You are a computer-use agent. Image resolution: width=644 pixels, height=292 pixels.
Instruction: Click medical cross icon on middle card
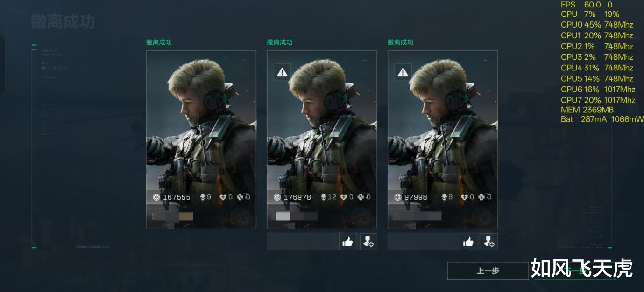coord(361,197)
